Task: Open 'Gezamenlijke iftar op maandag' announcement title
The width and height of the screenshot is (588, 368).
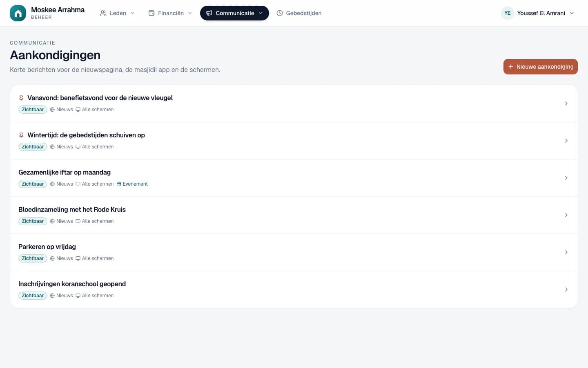Action: pos(65,173)
